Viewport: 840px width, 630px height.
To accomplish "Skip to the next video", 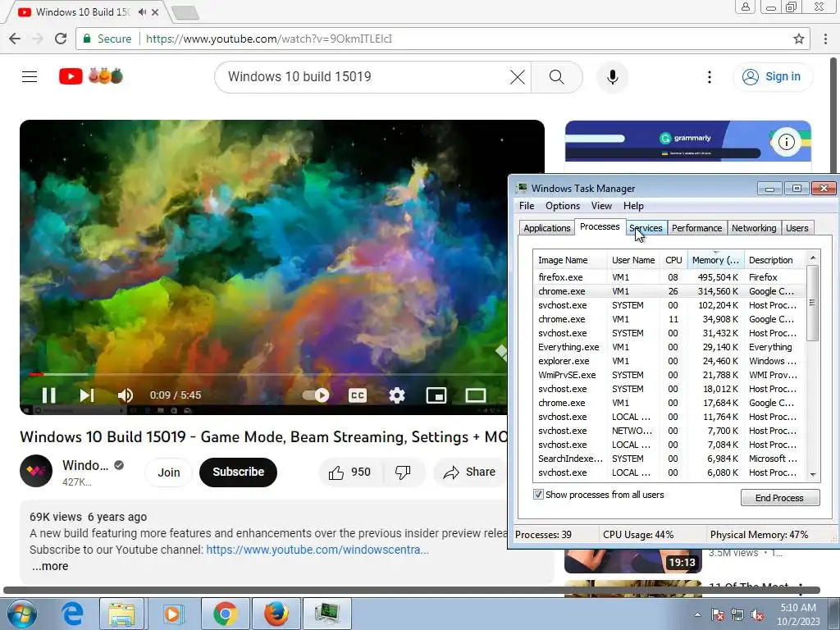I will tap(87, 395).
